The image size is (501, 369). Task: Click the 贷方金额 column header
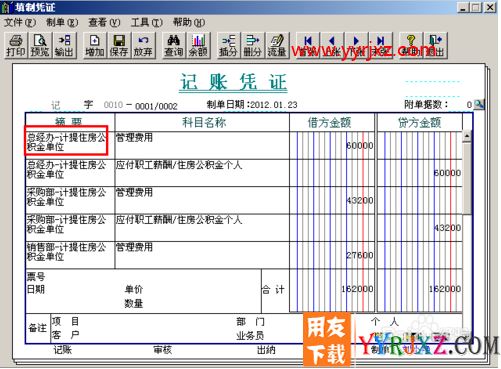(419, 123)
